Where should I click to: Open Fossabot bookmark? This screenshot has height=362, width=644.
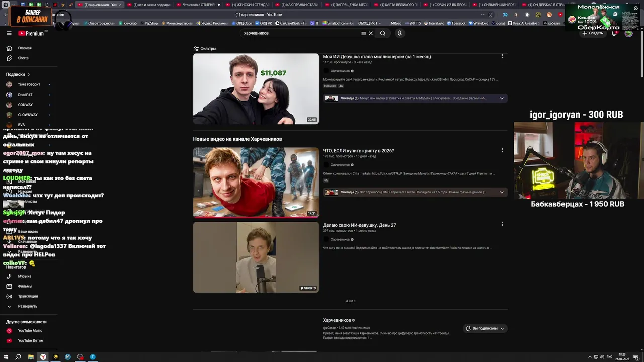[x=457, y=23]
